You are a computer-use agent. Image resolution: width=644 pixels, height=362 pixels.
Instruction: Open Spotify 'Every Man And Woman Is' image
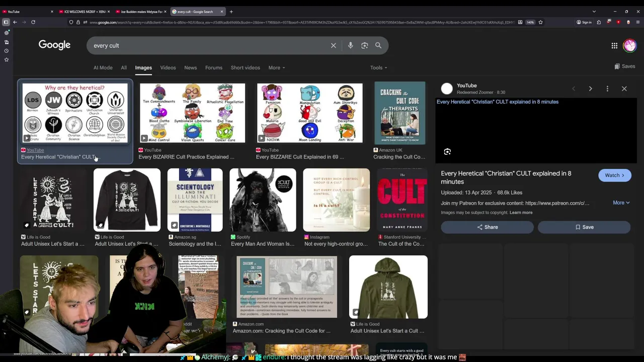pos(263,200)
